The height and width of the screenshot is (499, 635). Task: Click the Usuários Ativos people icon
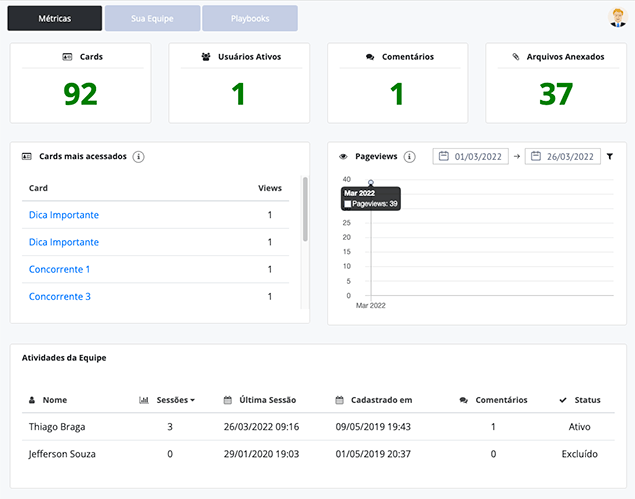click(206, 57)
